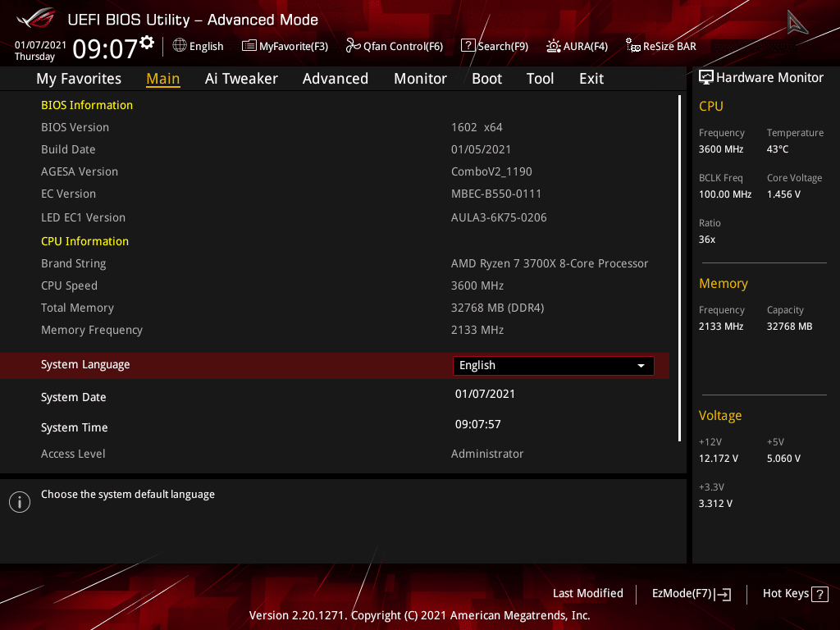Click MyFavorite(F3) label

point(294,47)
